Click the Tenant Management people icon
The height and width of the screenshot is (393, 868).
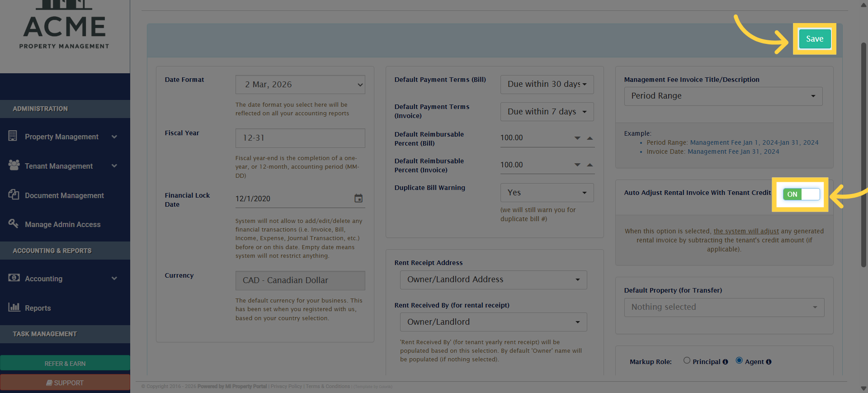(14, 165)
